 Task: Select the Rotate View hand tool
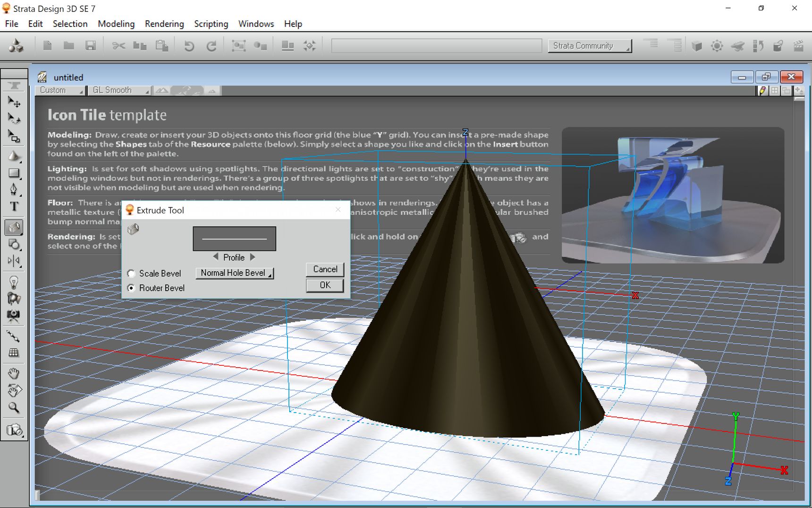click(x=14, y=391)
